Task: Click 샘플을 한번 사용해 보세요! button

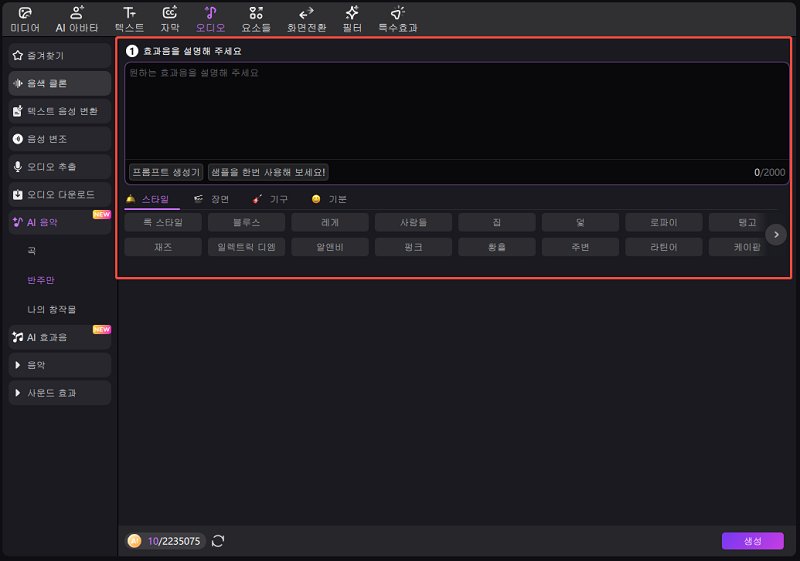Action: [268, 172]
